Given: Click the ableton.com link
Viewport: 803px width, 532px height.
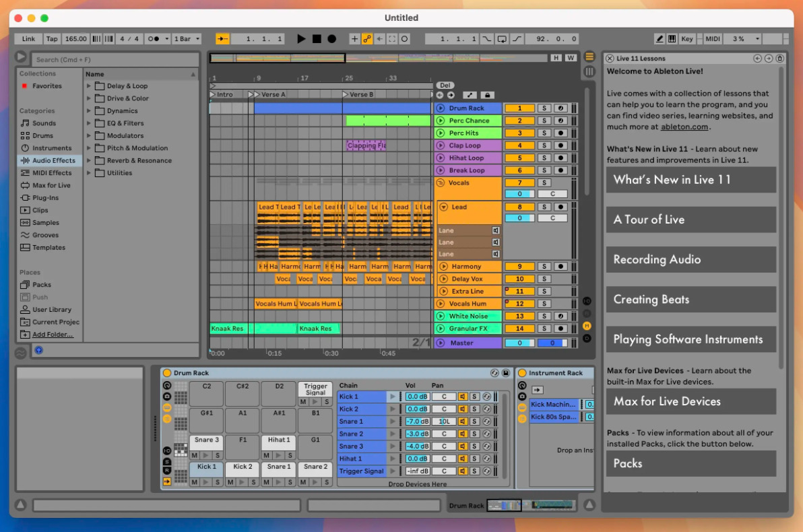Looking at the screenshot, I should click(x=684, y=127).
